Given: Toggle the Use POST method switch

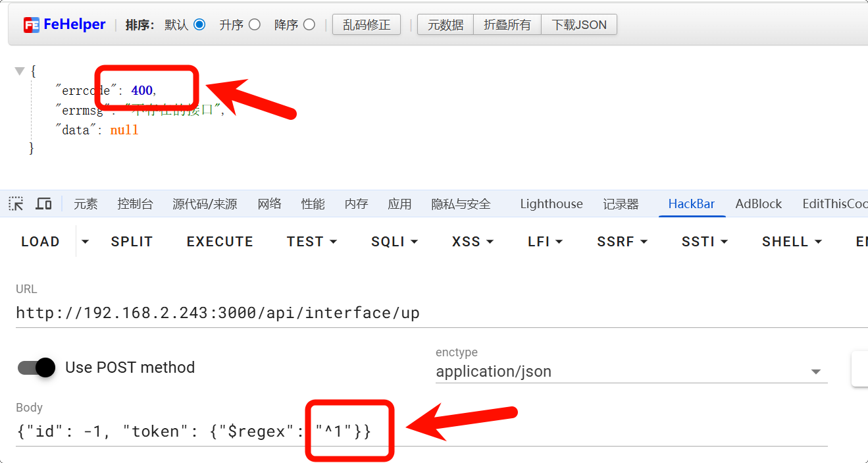Looking at the screenshot, I should (x=36, y=368).
